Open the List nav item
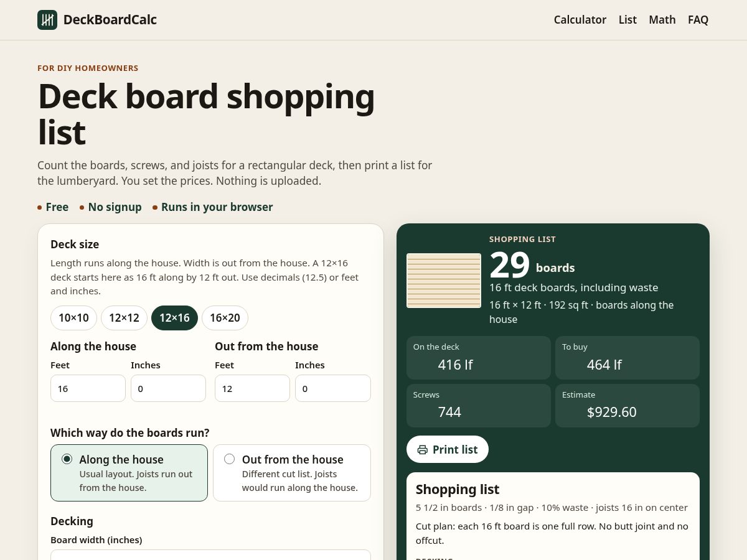747x560 pixels. pyautogui.click(x=627, y=20)
